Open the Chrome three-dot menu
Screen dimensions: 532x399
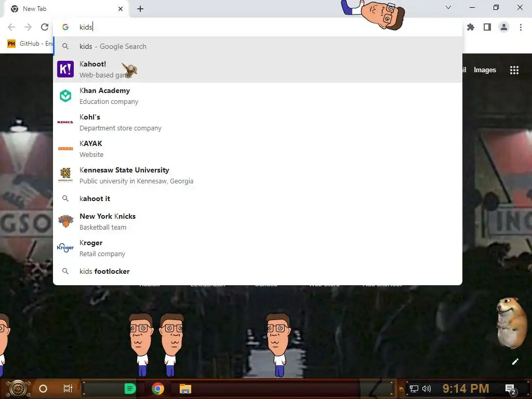[x=521, y=27]
